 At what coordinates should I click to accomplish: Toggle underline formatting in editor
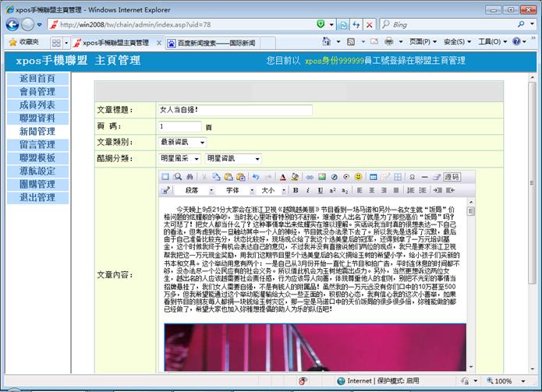click(320, 190)
